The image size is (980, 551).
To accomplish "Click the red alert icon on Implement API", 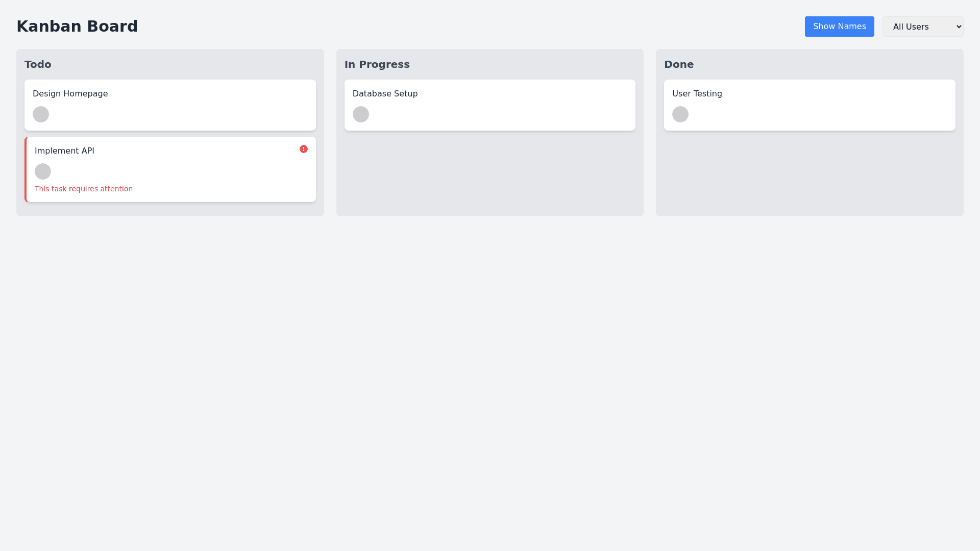I will [x=304, y=149].
